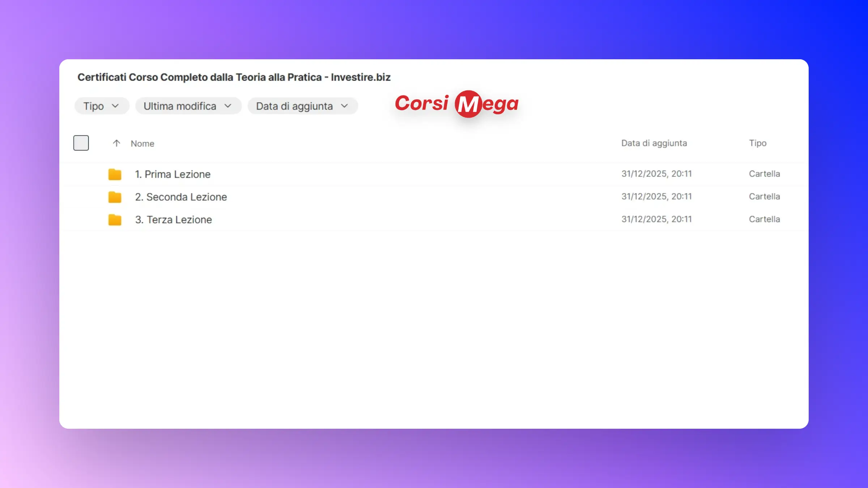Click the folder icon for Terza Lezione

(115, 220)
